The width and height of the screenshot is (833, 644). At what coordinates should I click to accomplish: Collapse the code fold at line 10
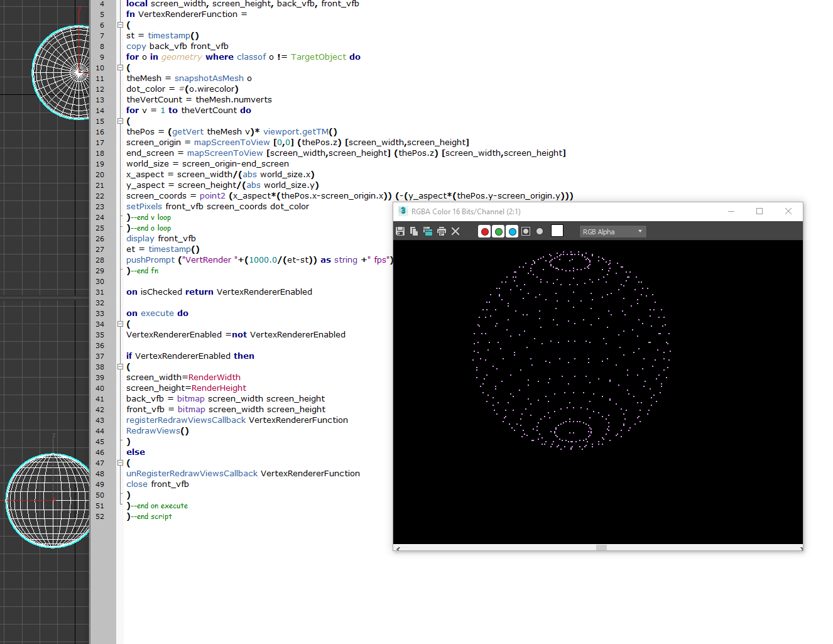click(x=120, y=68)
